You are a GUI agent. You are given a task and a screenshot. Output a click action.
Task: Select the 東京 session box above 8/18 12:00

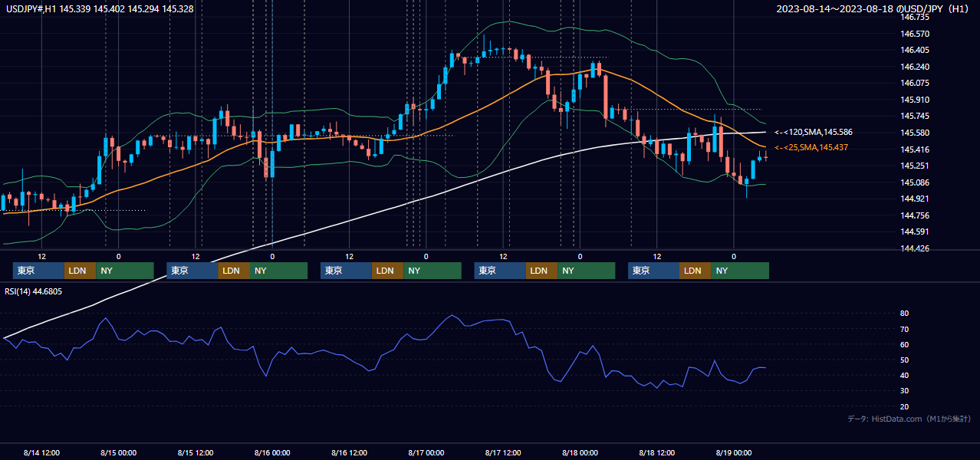[x=653, y=271]
